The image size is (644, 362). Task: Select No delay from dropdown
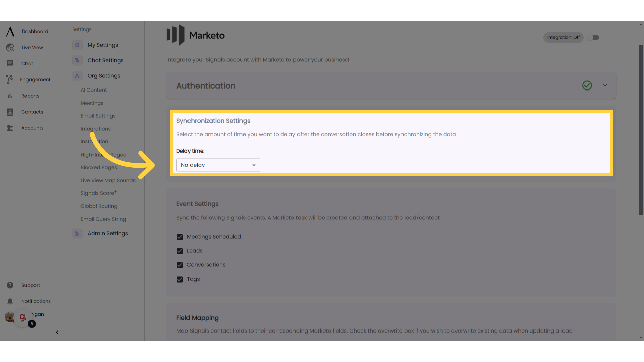point(218,165)
